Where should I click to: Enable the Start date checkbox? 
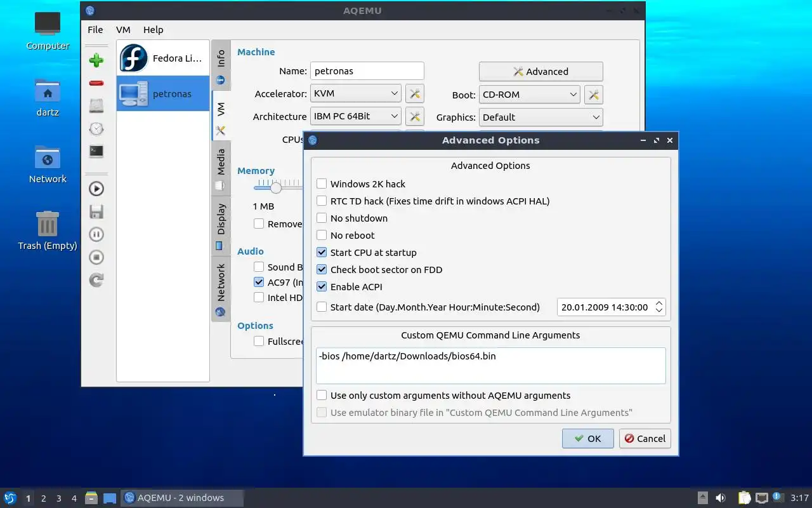322,307
